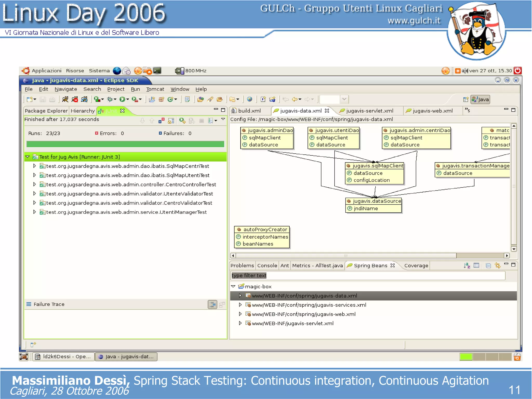
Task: Select CentroControllerTest in the test list
Action: click(x=131, y=184)
